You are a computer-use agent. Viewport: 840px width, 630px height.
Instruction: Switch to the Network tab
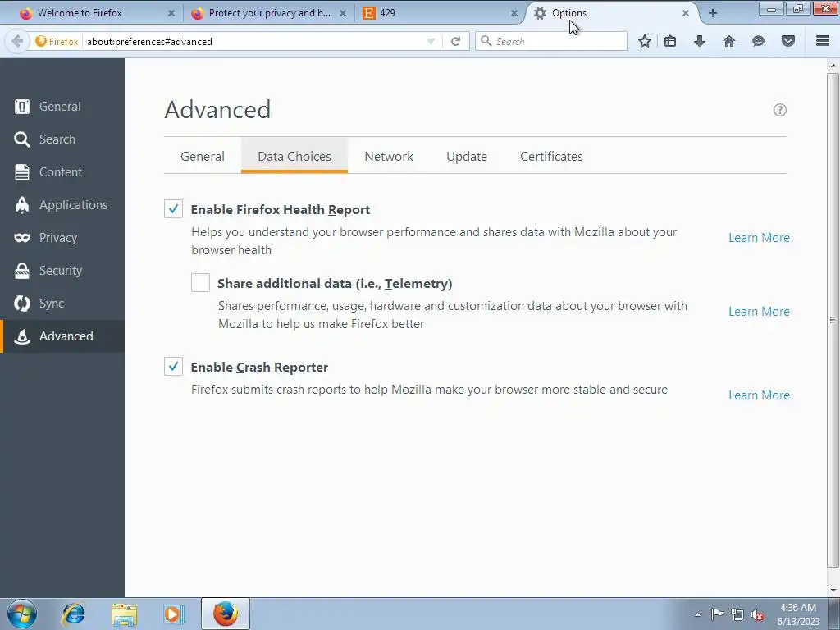(389, 157)
